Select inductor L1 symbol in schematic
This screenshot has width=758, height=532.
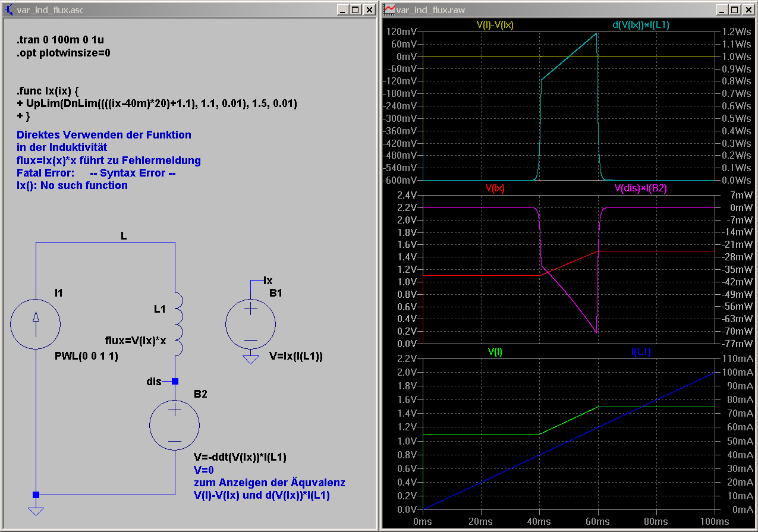(180, 323)
